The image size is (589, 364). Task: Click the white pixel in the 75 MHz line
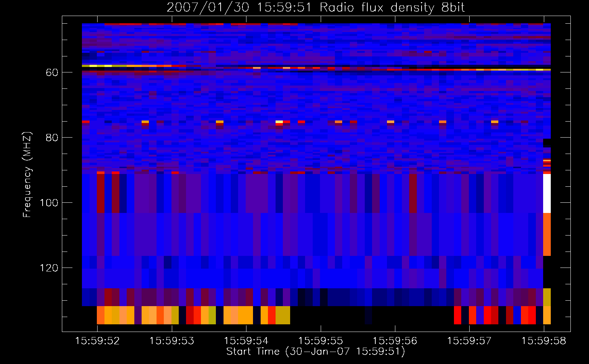(x=279, y=122)
